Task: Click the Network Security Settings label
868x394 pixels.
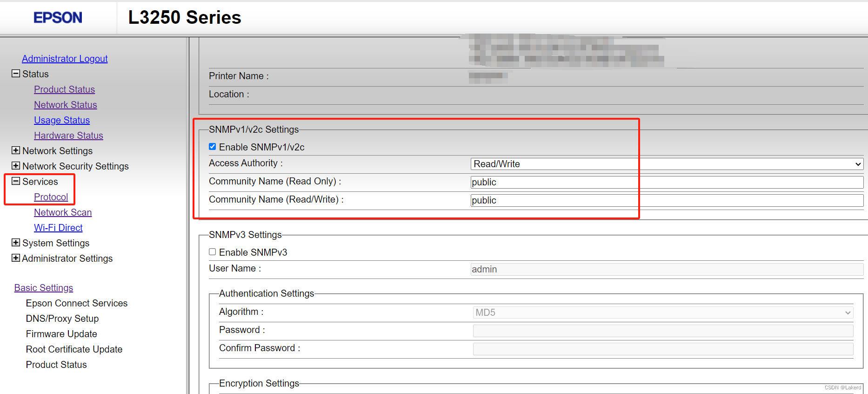Action: point(75,166)
